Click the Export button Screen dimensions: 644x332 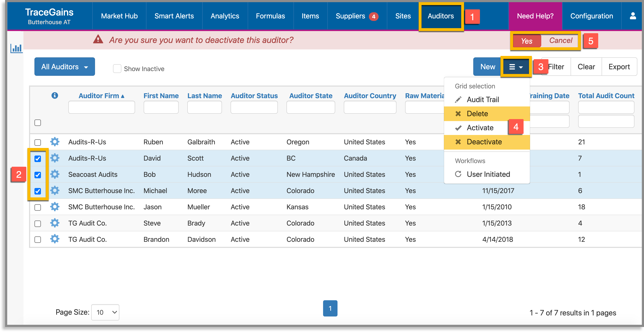[619, 67]
